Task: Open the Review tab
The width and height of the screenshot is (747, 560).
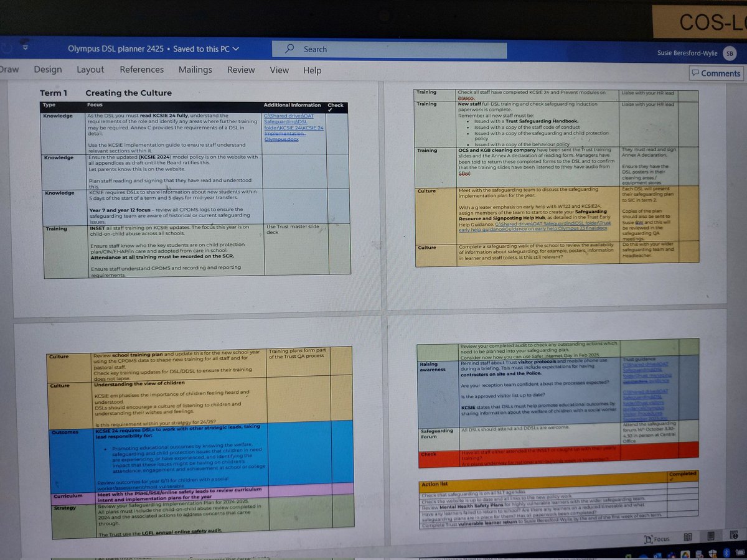Action: click(241, 70)
